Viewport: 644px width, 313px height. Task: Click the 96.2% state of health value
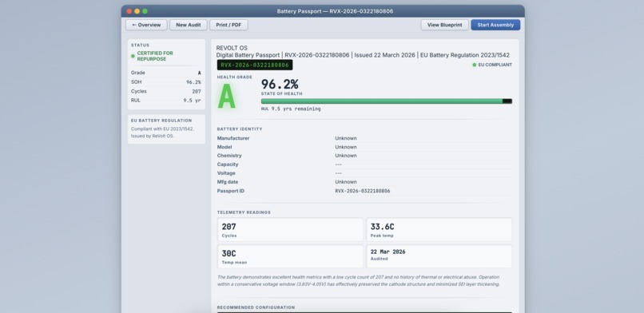[x=280, y=84]
